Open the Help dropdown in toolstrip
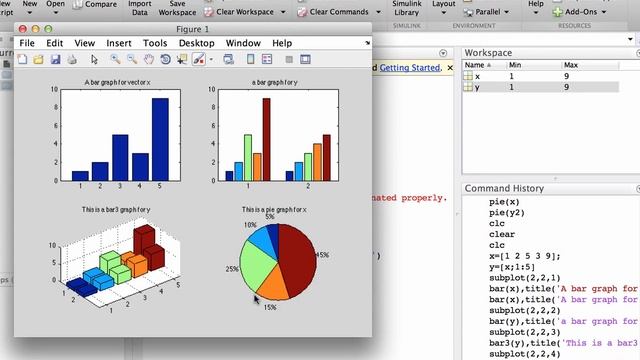 536,7
